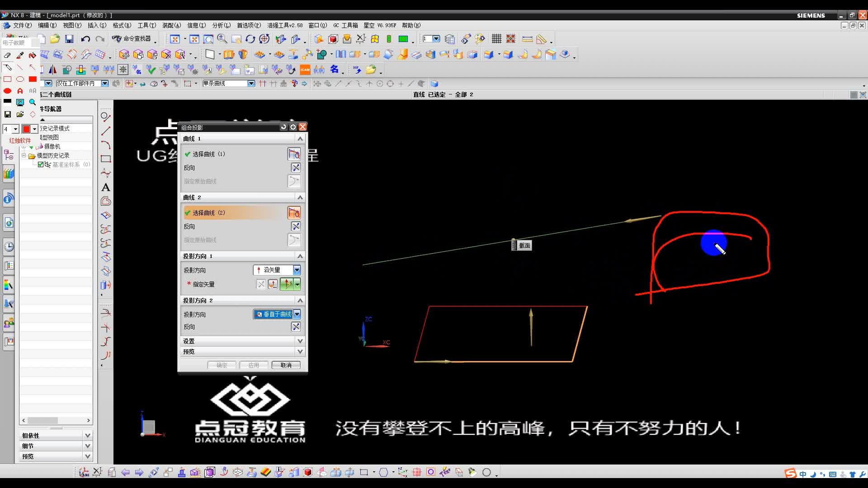Collapse the 模型历史记录 tree node

(24, 155)
